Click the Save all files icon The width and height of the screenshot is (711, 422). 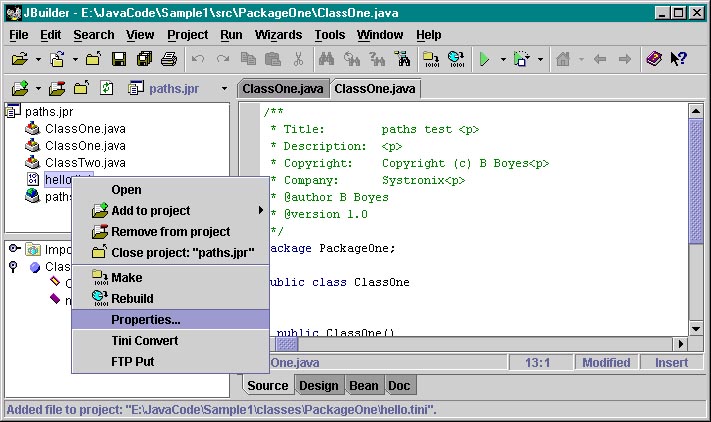pos(143,60)
